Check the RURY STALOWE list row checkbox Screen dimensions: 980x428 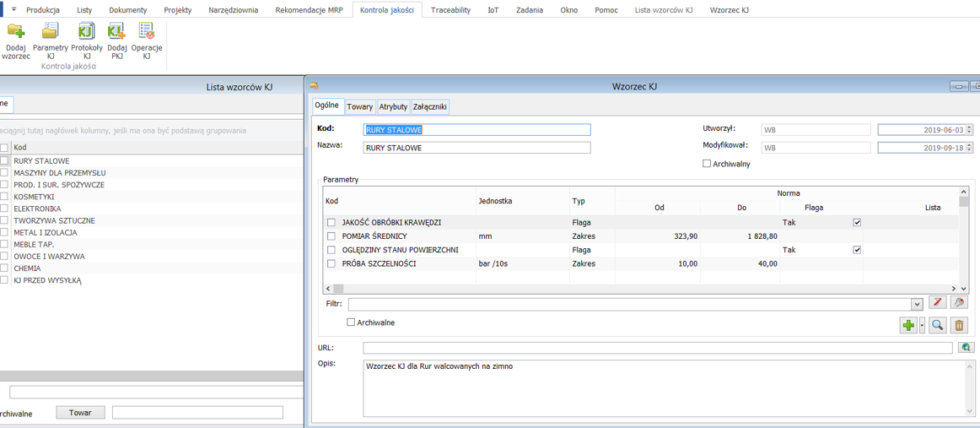point(3,160)
